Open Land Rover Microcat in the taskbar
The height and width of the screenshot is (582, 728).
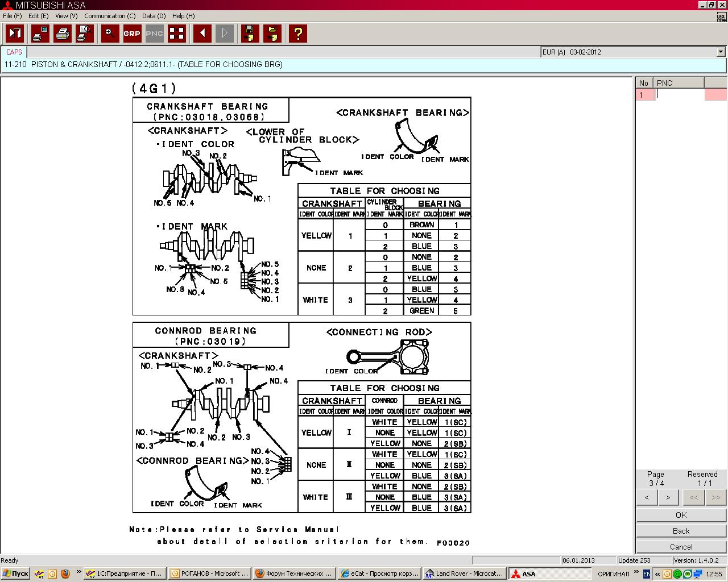pos(464,573)
